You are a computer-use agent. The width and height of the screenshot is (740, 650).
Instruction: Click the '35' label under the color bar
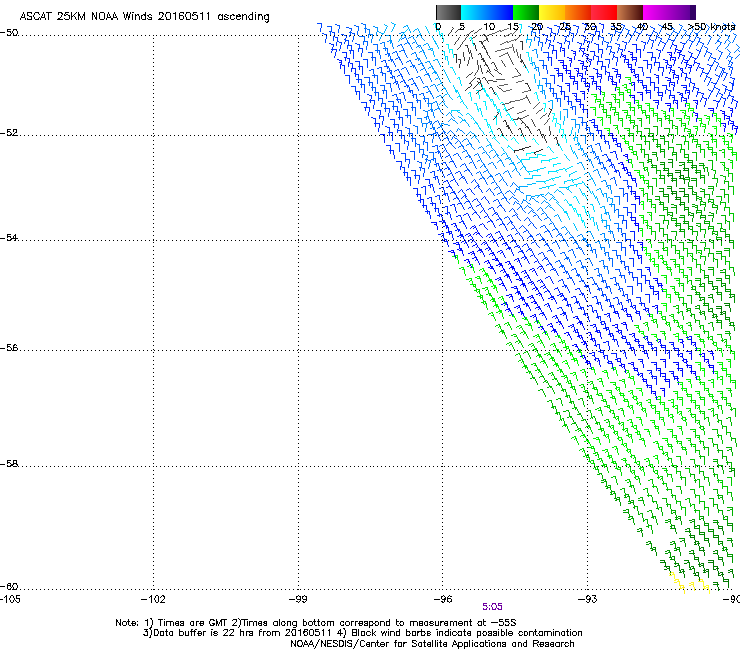pos(616,27)
